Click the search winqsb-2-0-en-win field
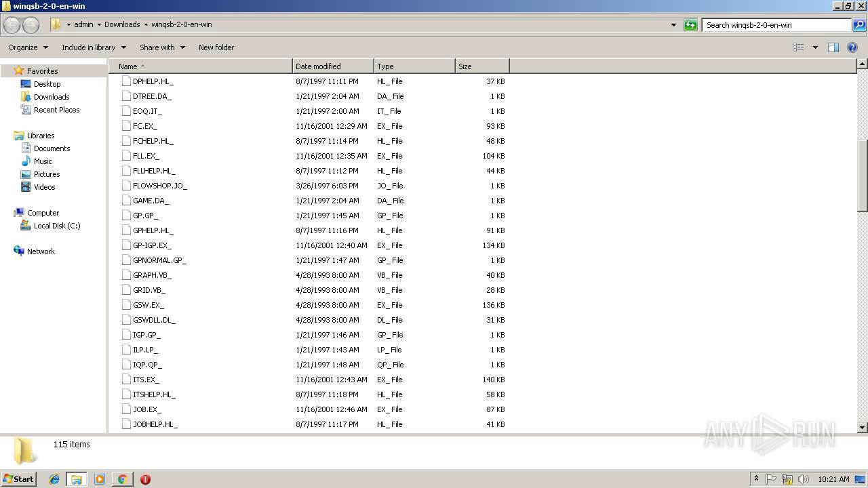 776,25
